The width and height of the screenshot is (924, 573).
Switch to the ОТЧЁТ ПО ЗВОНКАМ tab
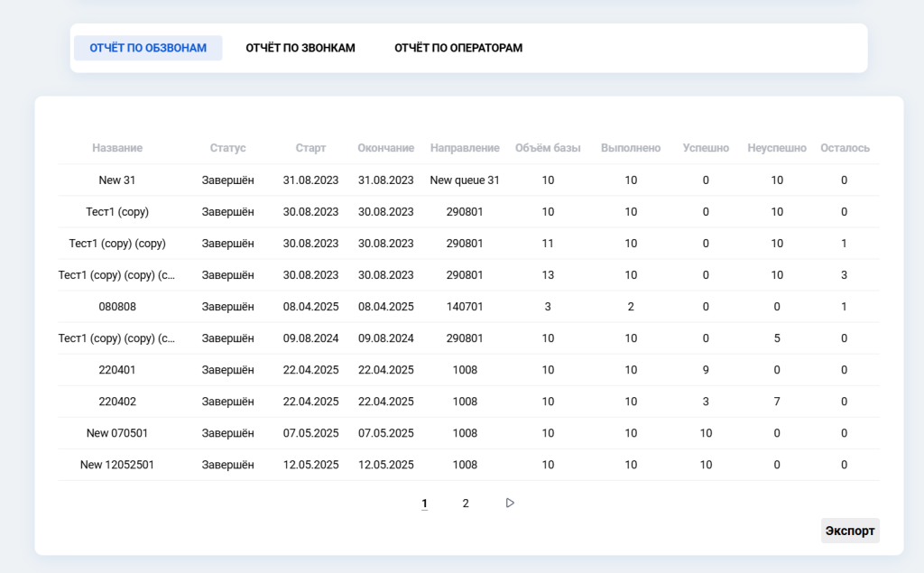300,48
